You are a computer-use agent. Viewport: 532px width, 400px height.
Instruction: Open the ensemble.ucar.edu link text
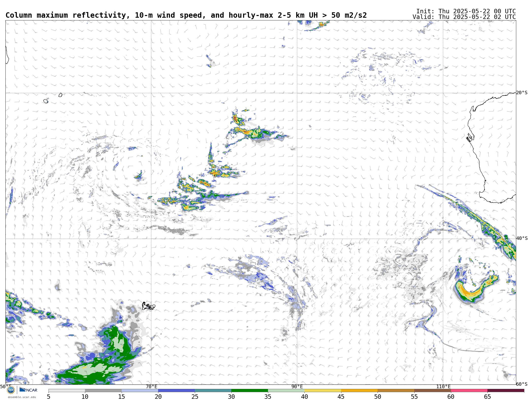pos(22,397)
